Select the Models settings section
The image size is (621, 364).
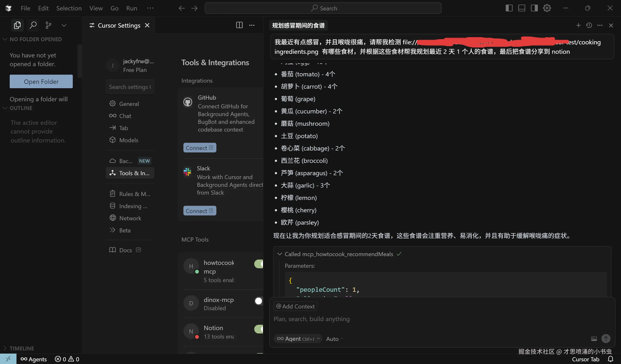click(128, 140)
